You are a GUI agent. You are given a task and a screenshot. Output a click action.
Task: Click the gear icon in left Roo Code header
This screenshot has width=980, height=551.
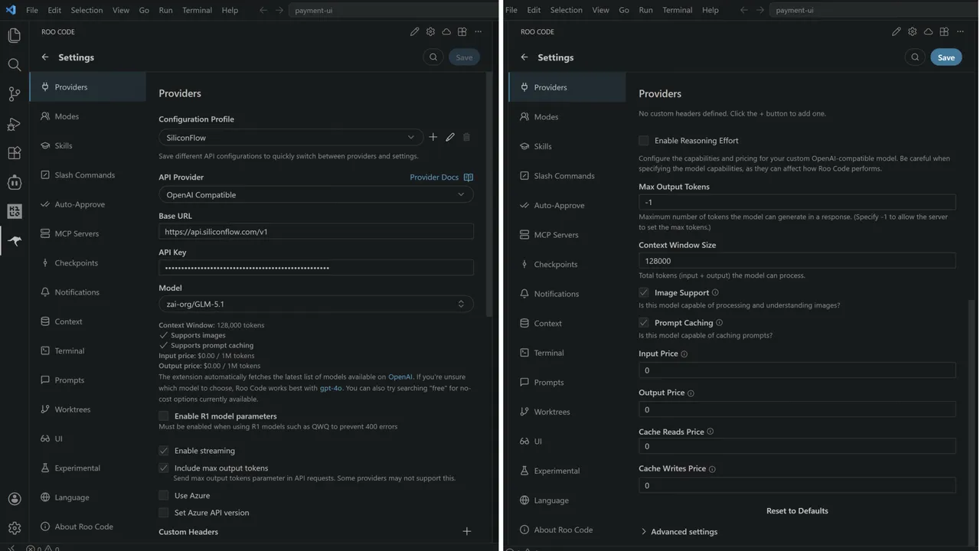pos(430,31)
